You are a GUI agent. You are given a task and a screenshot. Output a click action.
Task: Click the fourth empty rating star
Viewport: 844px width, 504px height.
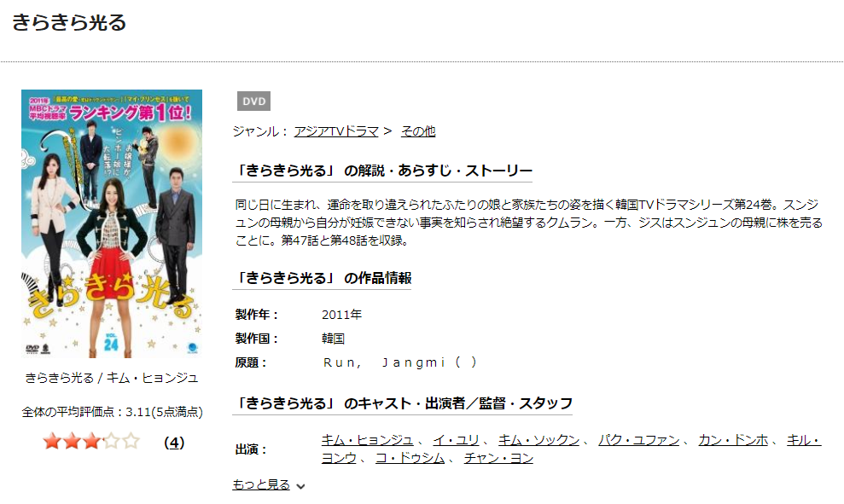(x=112, y=442)
